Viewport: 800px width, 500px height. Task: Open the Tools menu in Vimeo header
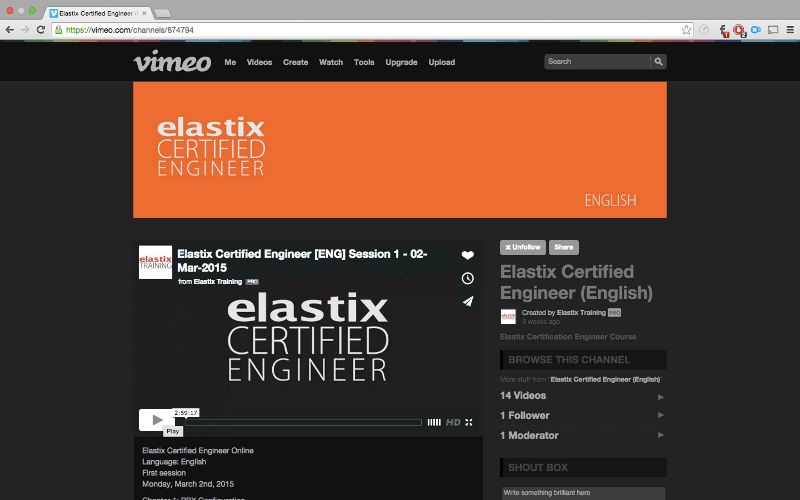point(364,62)
